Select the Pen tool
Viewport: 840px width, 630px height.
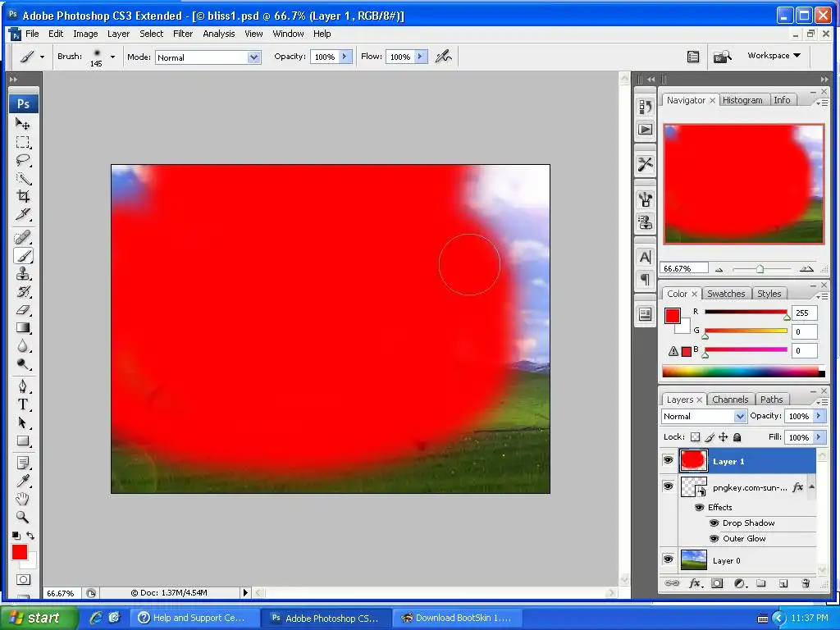tap(22, 386)
